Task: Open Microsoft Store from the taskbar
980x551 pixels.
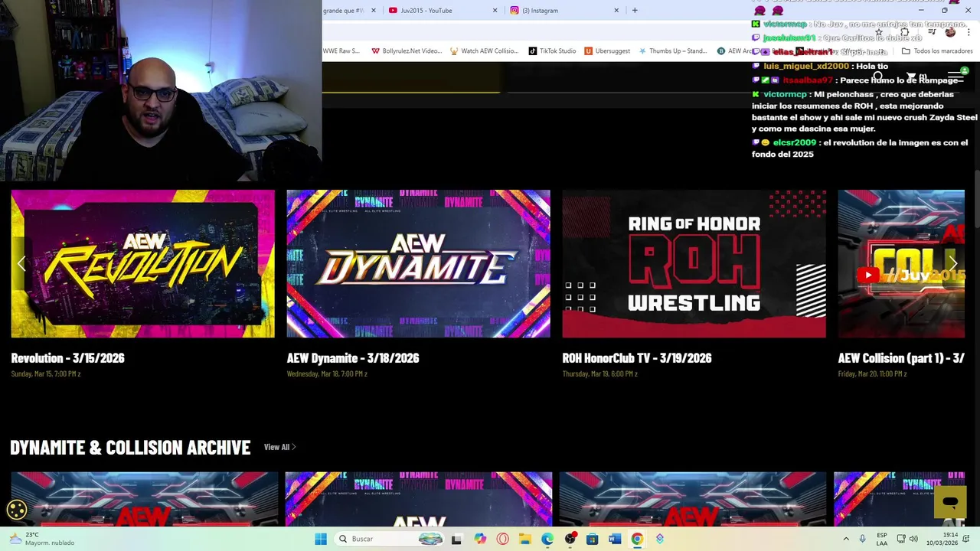Action: (x=592, y=539)
